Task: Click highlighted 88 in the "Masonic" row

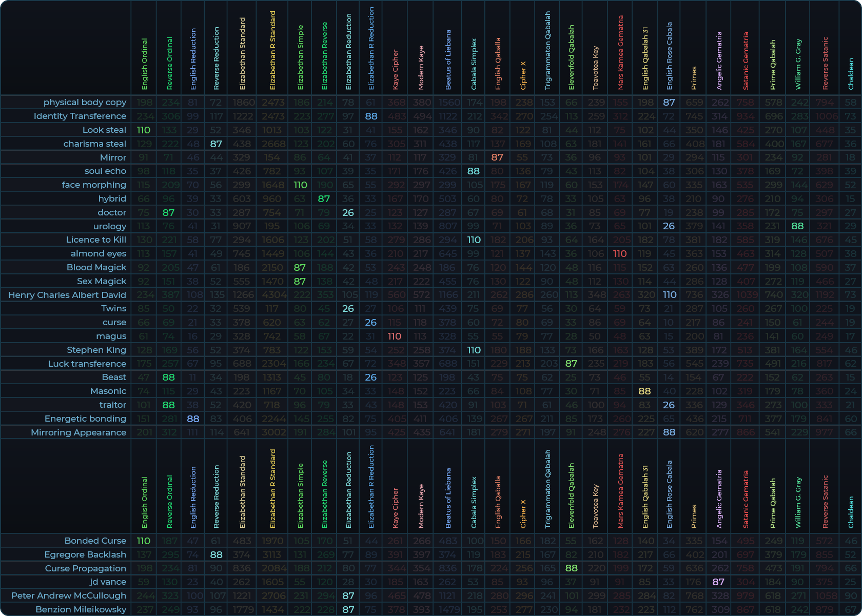Action: pyautogui.click(x=644, y=391)
